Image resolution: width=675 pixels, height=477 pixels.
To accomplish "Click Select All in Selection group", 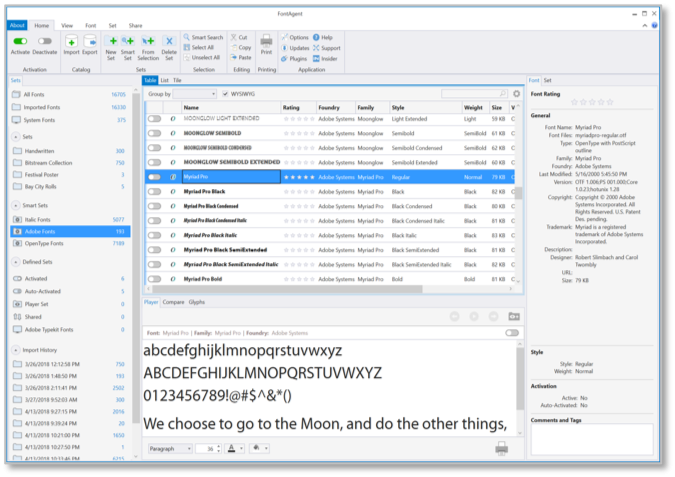I will tap(198, 47).
